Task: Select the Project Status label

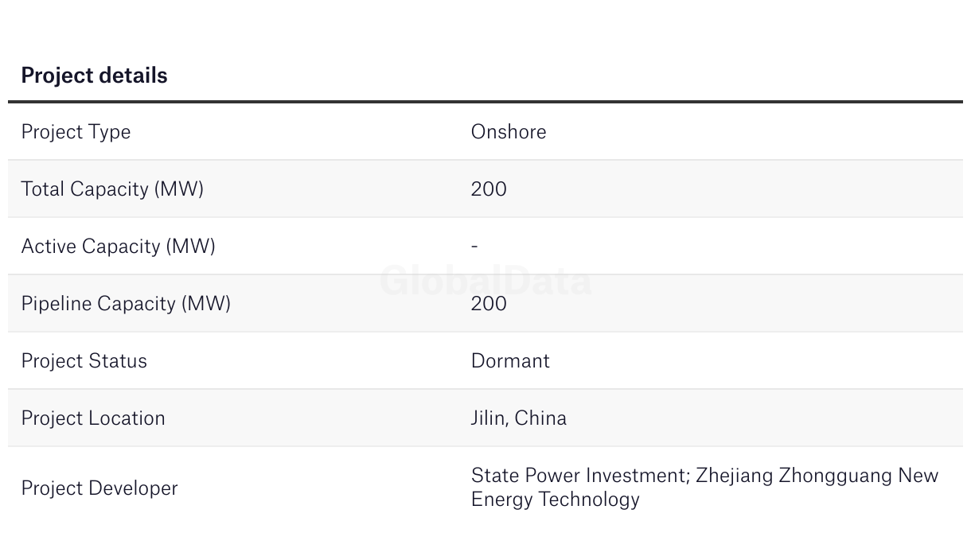Action: click(84, 361)
